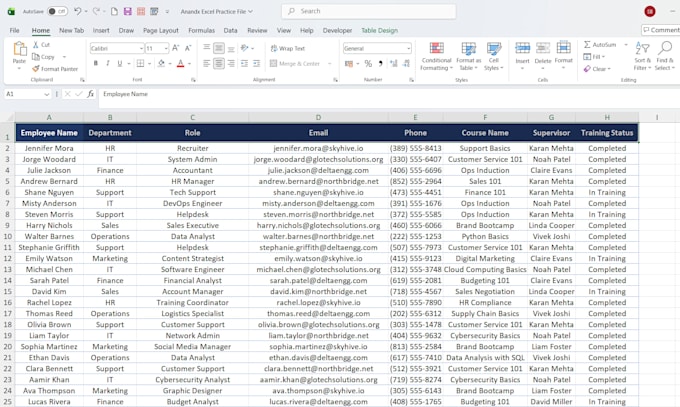This screenshot has width=680, height=407.
Task: Click the Comments button
Action: pyautogui.click(x=661, y=30)
